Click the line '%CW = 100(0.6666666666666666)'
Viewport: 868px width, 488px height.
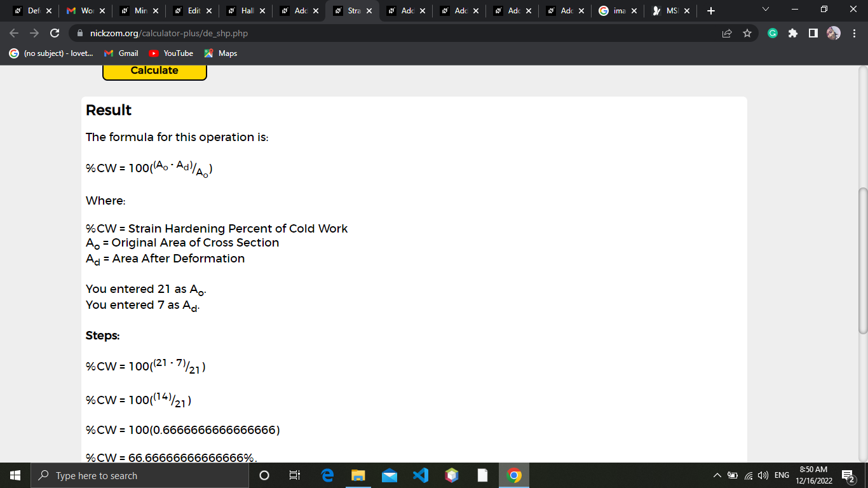tap(183, 430)
